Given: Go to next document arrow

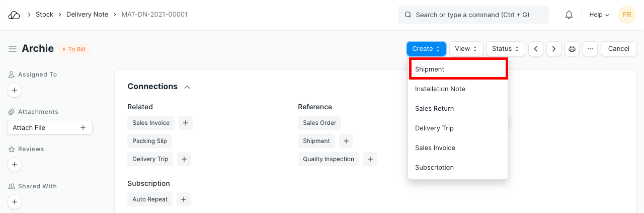Looking at the screenshot, I should pos(554,49).
